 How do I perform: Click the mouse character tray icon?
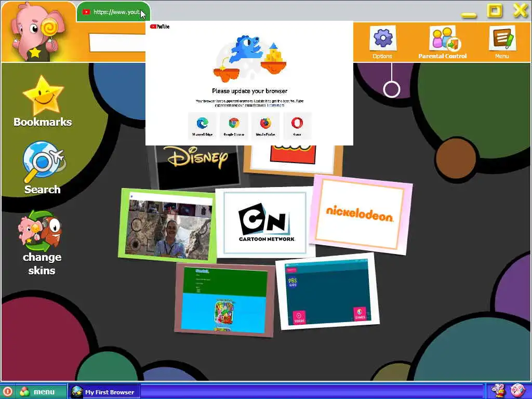498,391
